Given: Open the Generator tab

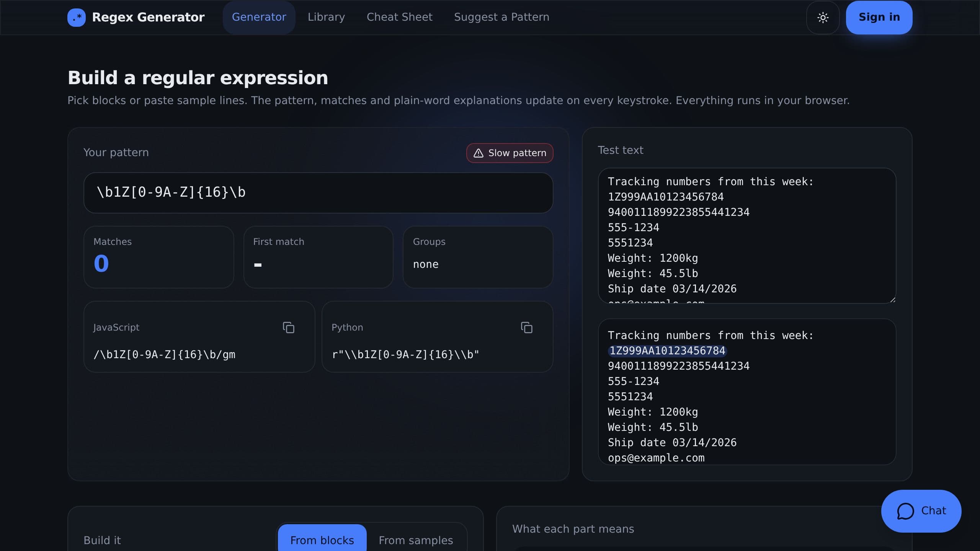Looking at the screenshot, I should [259, 17].
